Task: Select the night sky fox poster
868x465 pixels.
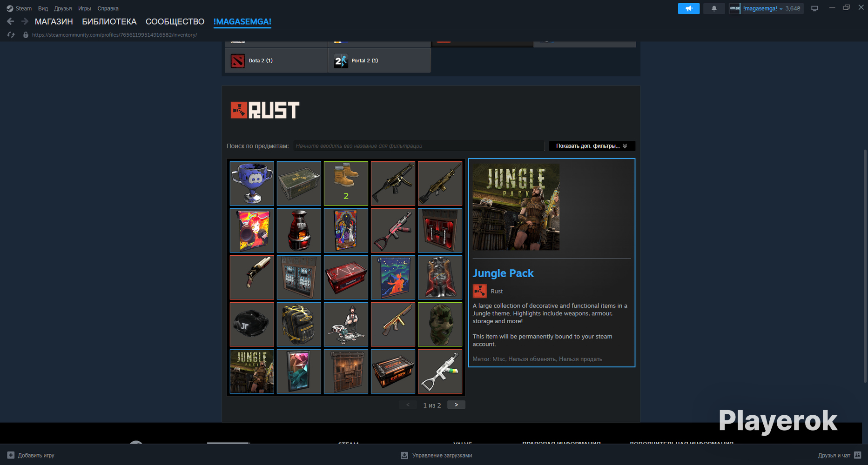Action: 393,277
